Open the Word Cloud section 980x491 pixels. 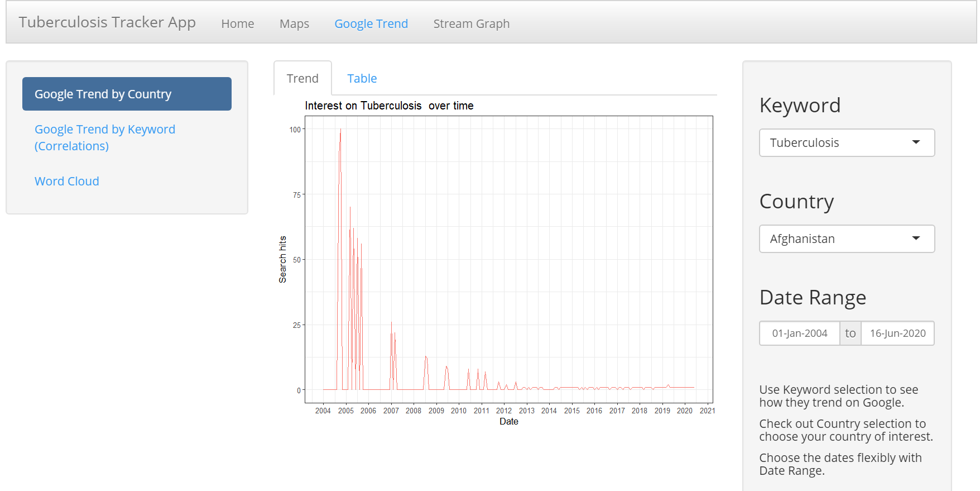click(67, 181)
